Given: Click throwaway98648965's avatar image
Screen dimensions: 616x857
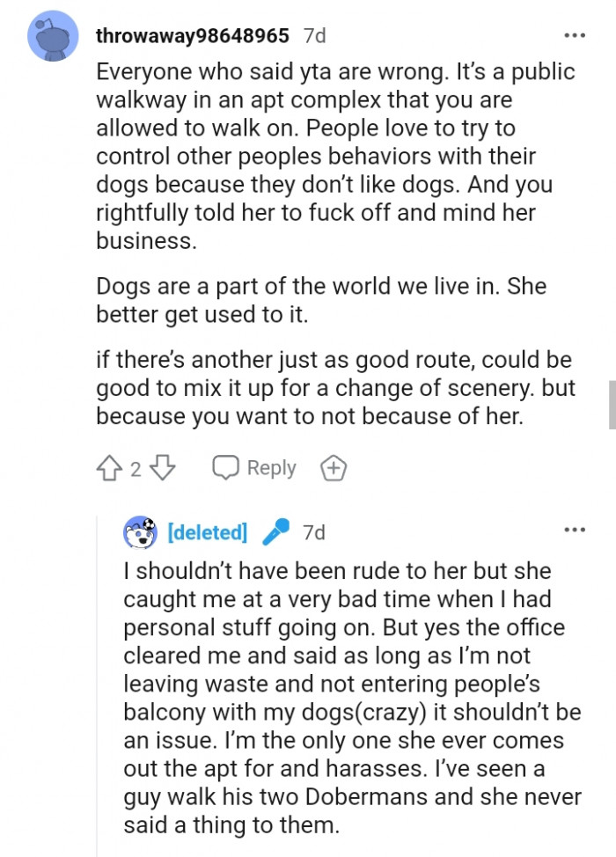Looking at the screenshot, I should click(x=53, y=36).
